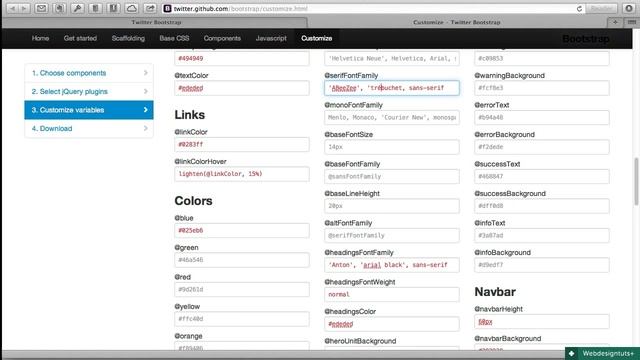Reload the page with the refresh icon

coord(579,9)
